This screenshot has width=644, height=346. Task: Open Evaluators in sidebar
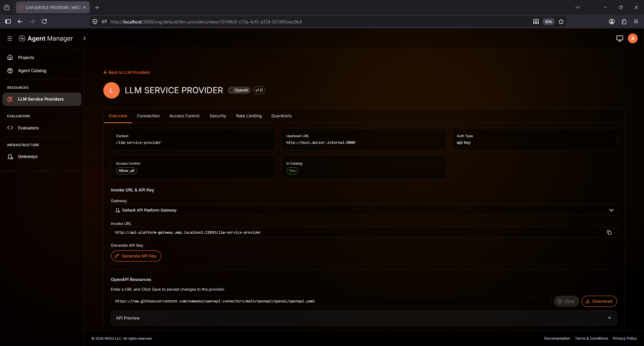click(42, 128)
